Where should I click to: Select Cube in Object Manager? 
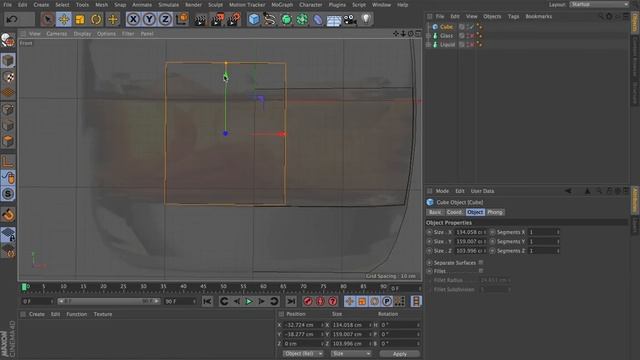(x=446, y=27)
